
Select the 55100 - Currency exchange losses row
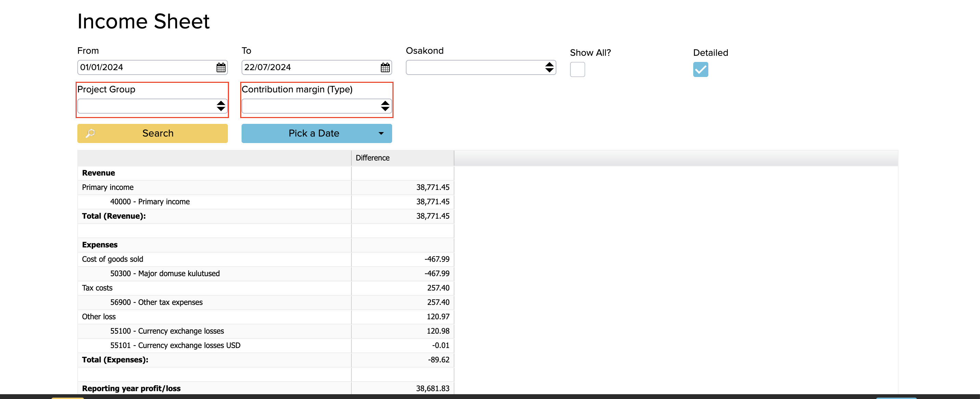pos(266,331)
